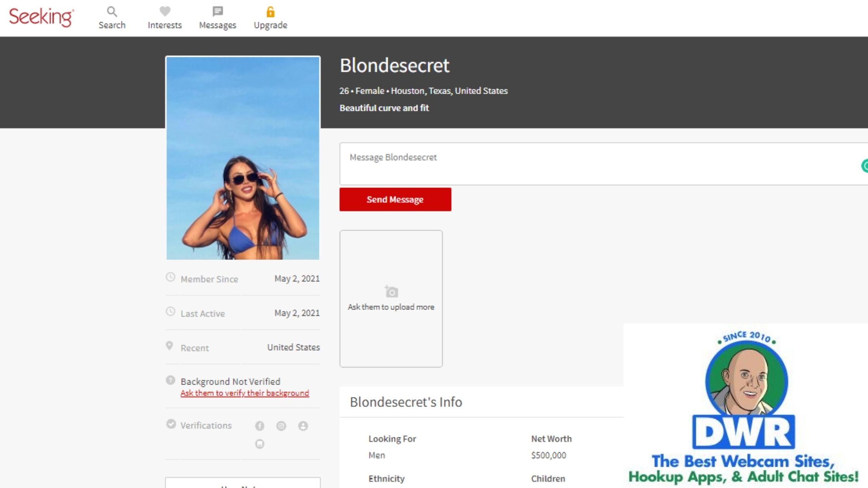Screen dimensions: 868x488
Task: Click the DWR webcam sites advertisement
Action: pyautogui.click(x=746, y=406)
